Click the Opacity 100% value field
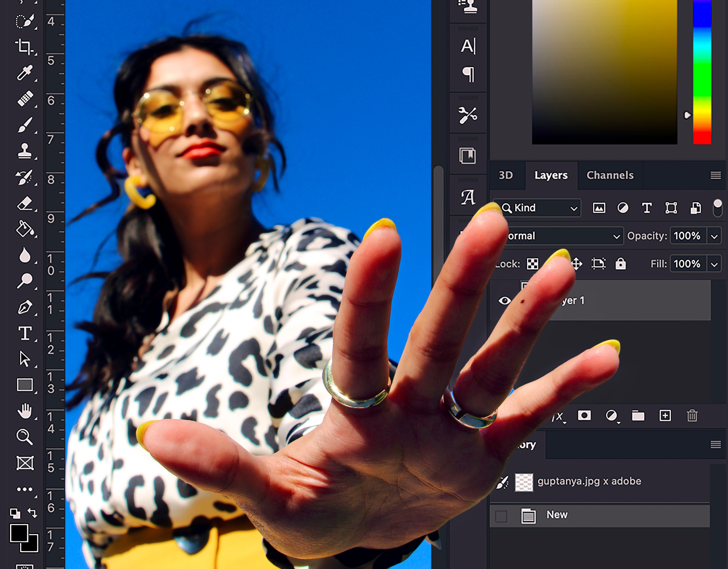 point(688,236)
